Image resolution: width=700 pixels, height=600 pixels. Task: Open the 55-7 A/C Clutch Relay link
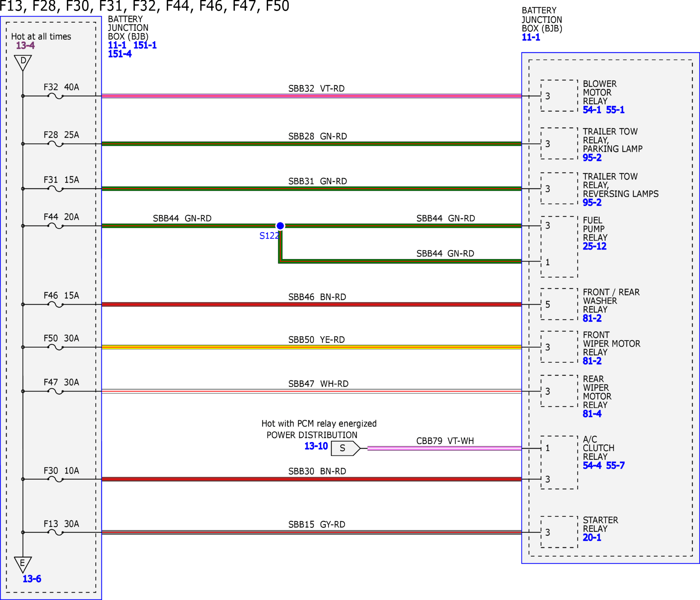pyautogui.click(x=615, y=466)
